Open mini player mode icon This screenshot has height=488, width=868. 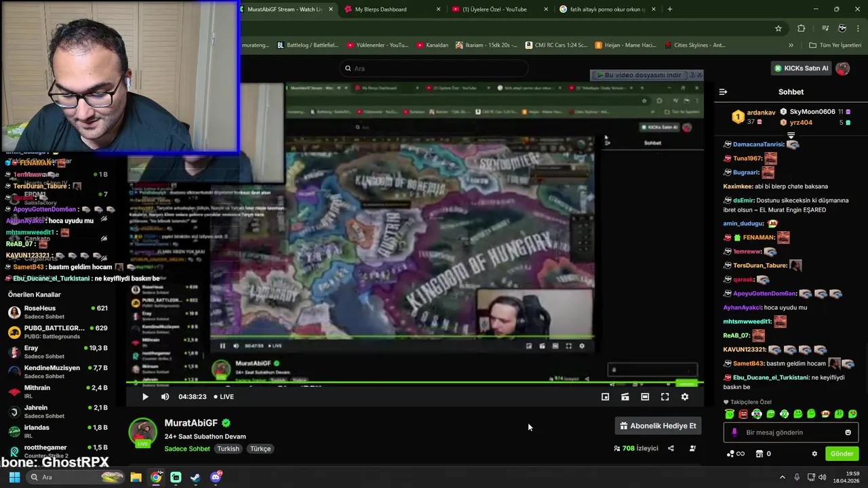tap(606, 396)
